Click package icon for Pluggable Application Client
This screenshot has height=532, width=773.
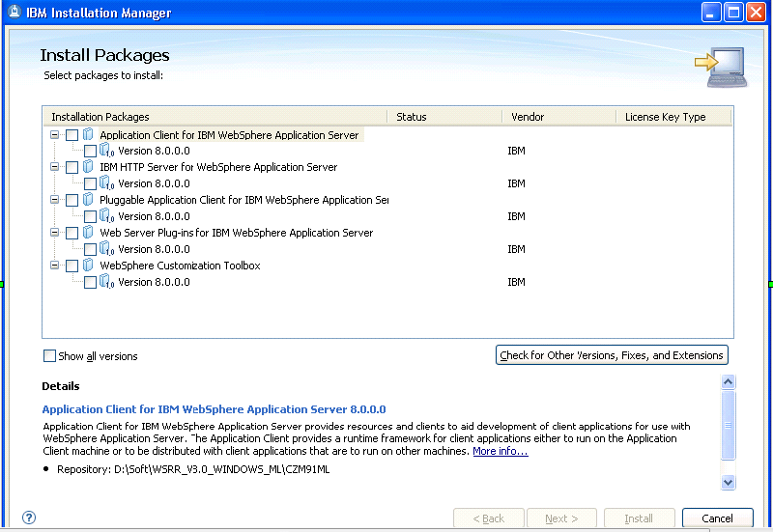point(88,200)
